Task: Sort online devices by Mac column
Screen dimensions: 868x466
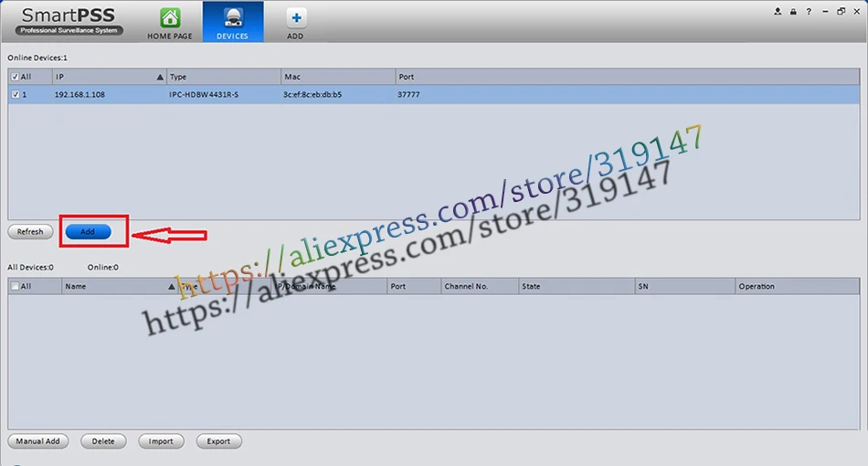Action: (x=338, y=77)
